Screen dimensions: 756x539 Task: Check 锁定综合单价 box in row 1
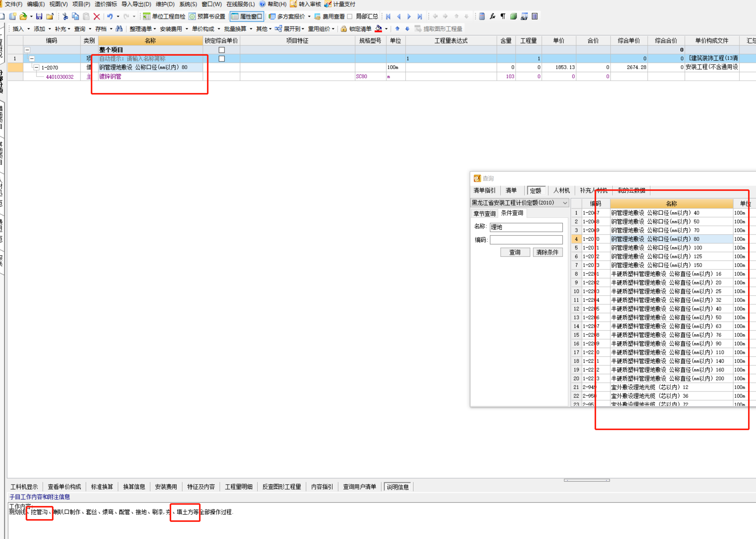222,59
